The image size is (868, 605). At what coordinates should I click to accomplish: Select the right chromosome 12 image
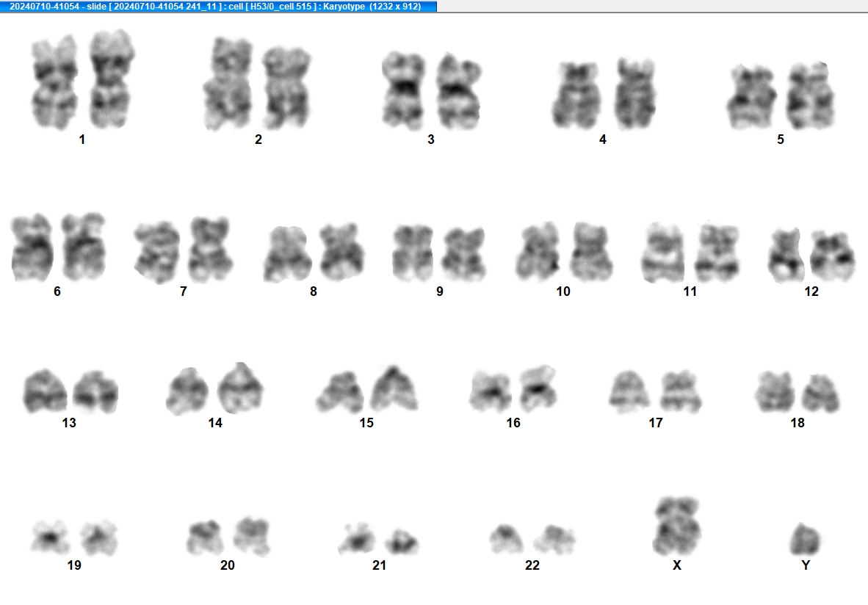click(x=833, y=256)
